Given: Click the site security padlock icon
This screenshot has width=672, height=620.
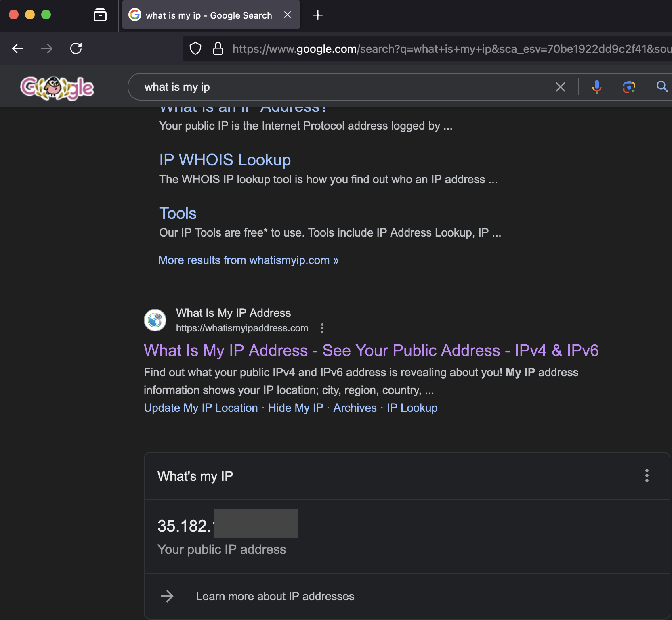Looking at the screenshot, I should click(x=218, y=49).
